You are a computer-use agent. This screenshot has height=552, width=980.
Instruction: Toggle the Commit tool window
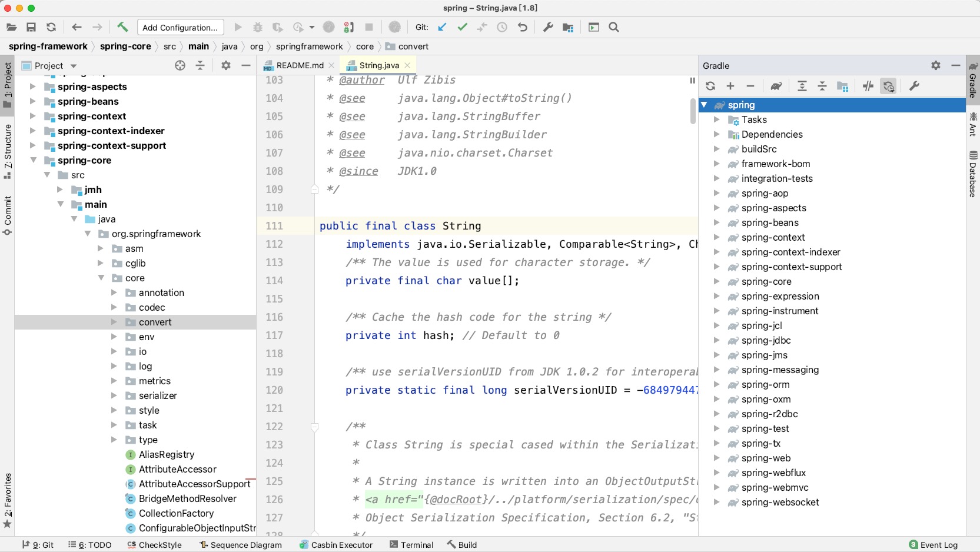pyautogui.click(x=7, y=215)
